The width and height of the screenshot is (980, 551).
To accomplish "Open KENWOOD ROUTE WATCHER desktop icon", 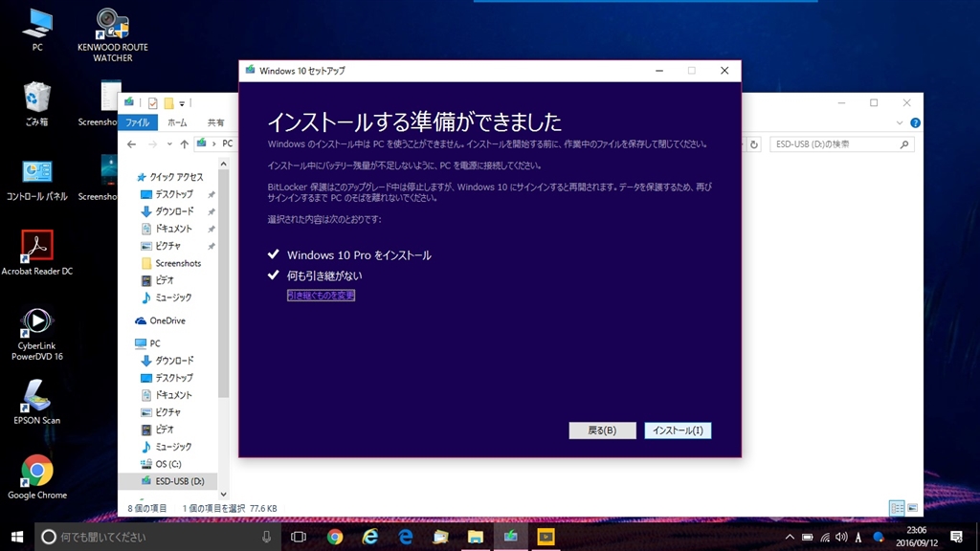I will tap(113, 35).
